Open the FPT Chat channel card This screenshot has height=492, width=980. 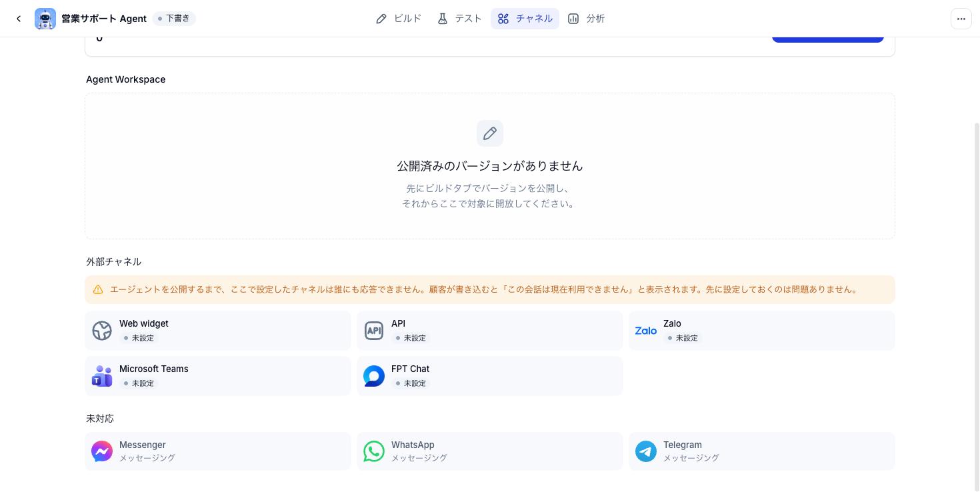tap(490, 376)
